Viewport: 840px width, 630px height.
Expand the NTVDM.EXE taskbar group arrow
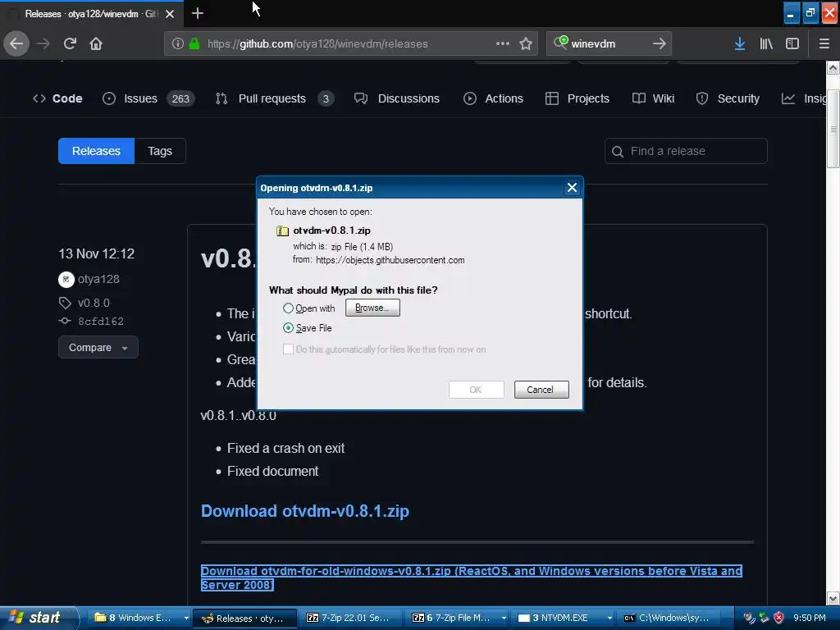point(609,619)
